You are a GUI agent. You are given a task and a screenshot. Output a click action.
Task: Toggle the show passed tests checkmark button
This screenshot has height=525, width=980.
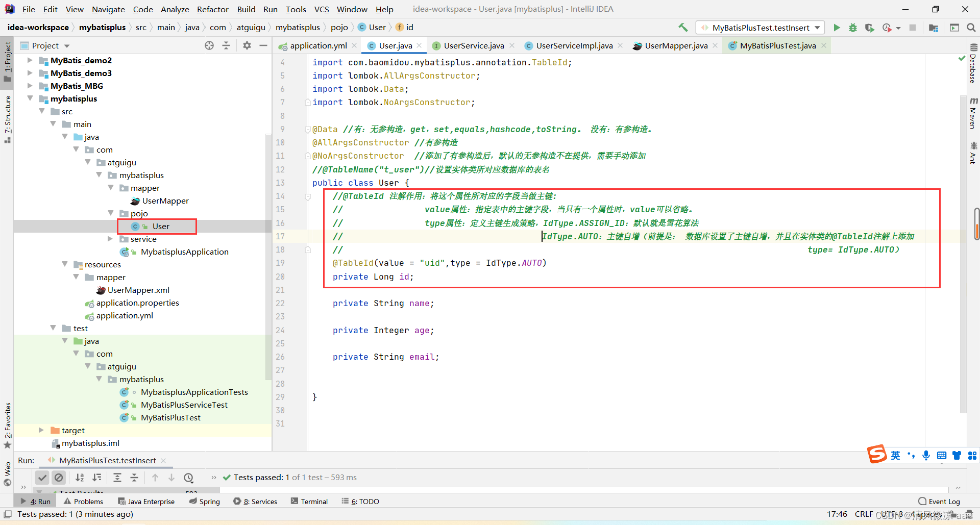(42, 478)
